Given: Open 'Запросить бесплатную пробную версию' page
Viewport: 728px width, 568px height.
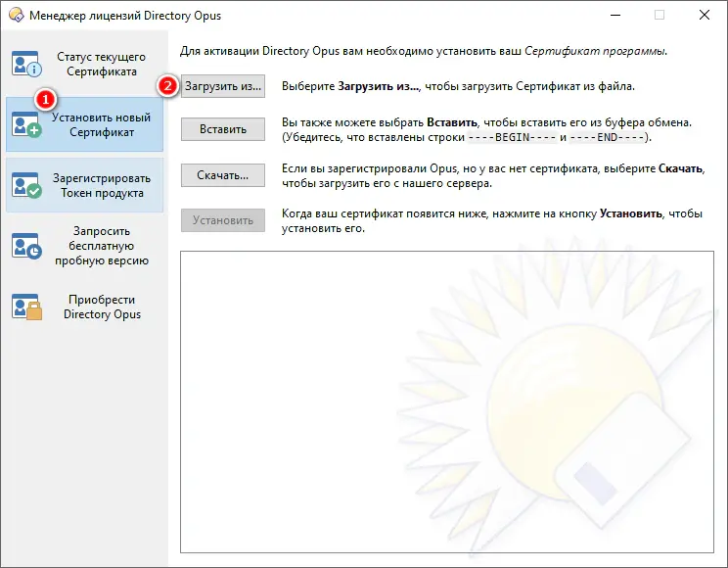Looking at the screenshot, I should (x=84, y=246).
